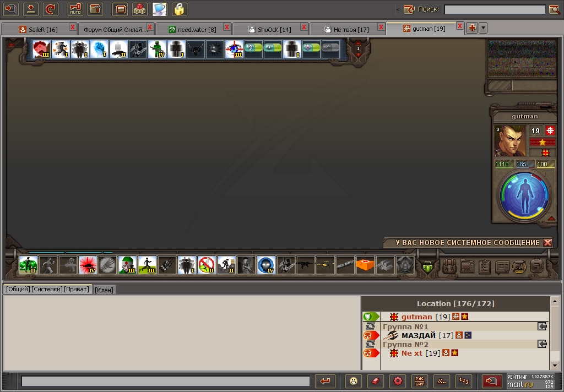Open the blue body status globe
The height and width of the screenshot is (392, 564).
point(524,195)
